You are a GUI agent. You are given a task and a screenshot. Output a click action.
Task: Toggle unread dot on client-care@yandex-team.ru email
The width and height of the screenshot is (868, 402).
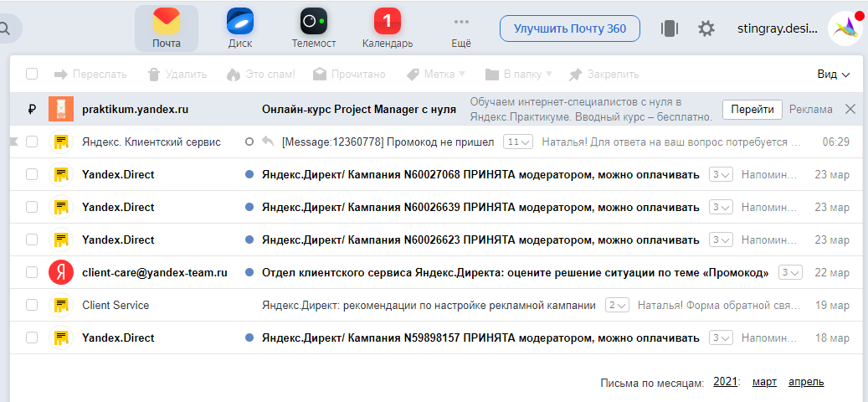249,272
